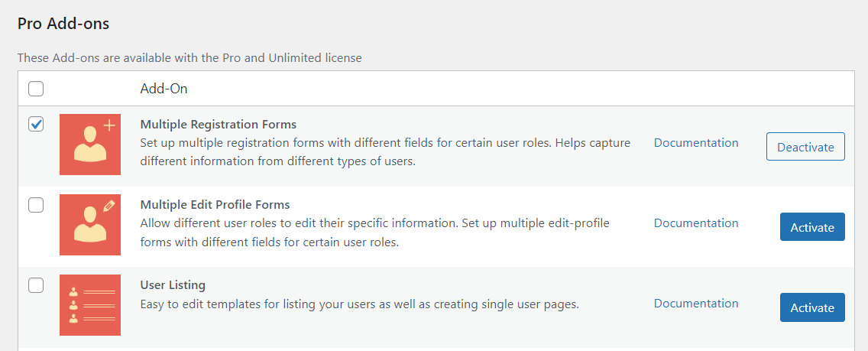Screen dimensions: 868x351
Task: Click the Multiple Registration Forms add-on icon
Action: (x=90, y=145)
